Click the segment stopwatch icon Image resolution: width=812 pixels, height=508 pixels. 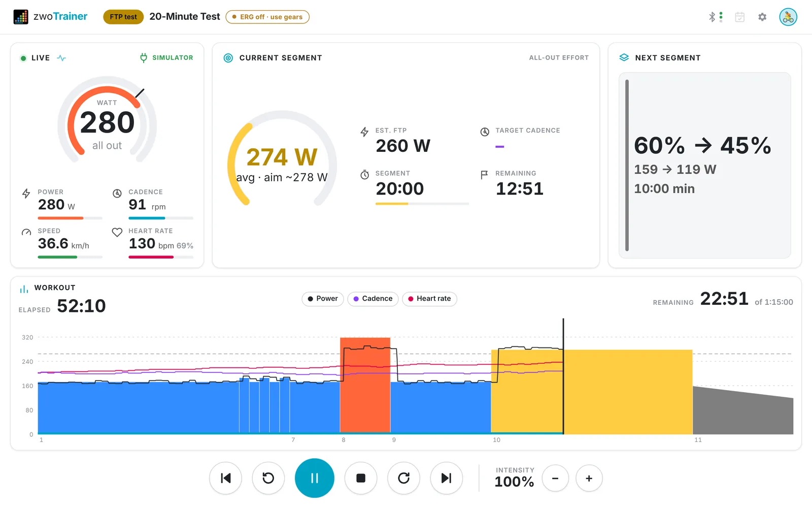coord(364,175)
